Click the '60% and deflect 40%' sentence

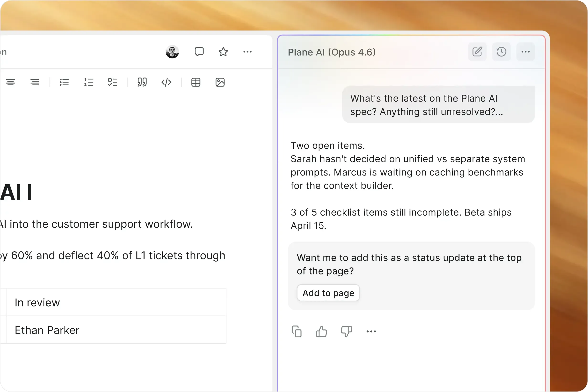113,256
